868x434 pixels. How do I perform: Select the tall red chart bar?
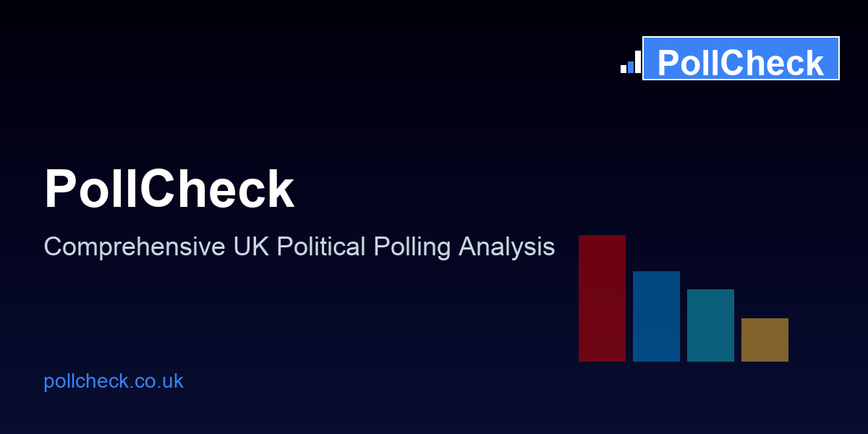point(602,298)
